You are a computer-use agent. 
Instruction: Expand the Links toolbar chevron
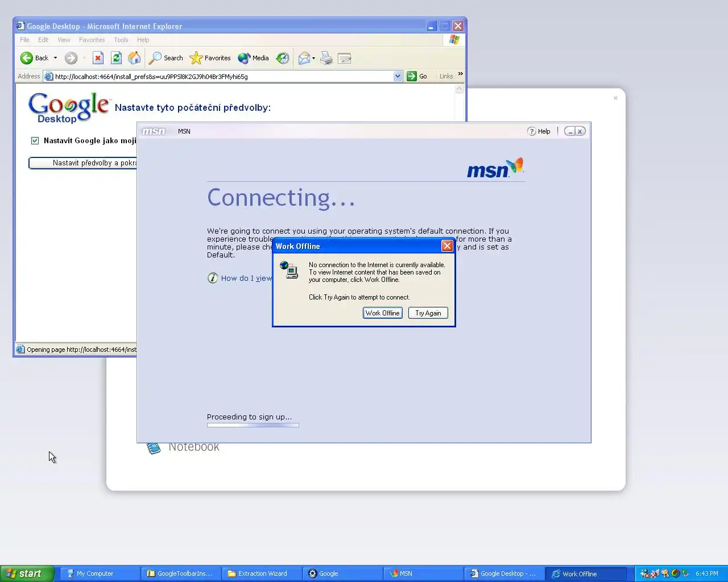coord(461,74)
